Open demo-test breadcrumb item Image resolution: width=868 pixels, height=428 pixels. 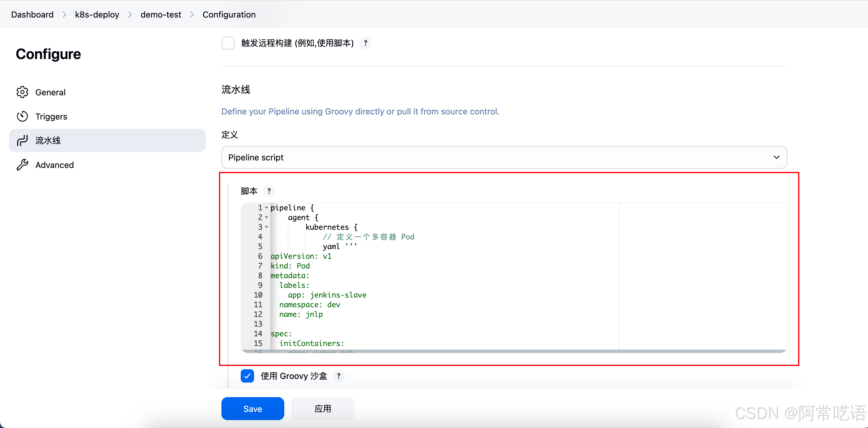tap(161, 15)
